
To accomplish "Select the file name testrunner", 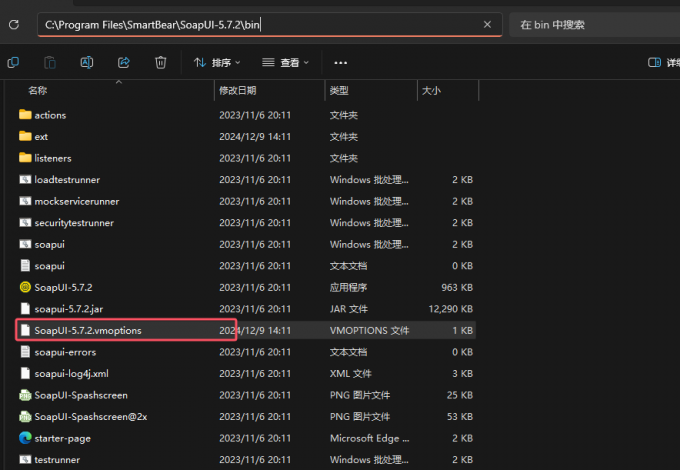I will pyautogui.click(x=57, y=460).
